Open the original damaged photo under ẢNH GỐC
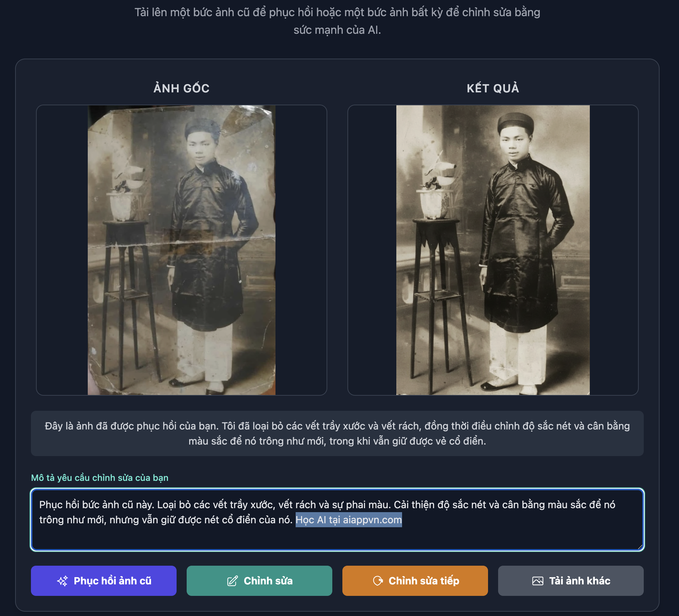The width and height of the screenshot is (679, 616). pos(182,250)
